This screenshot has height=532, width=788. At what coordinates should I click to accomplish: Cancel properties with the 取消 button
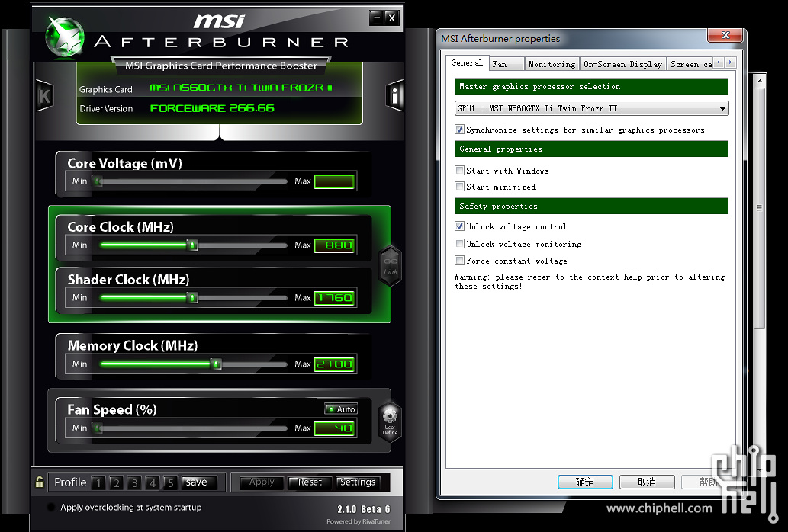pyautogui.click(x=647, y=482)
